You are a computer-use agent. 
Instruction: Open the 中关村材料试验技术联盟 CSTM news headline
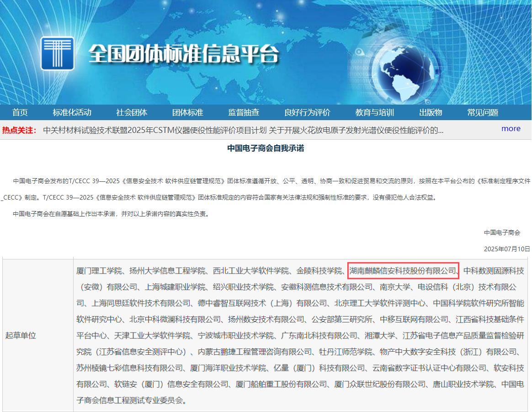tap(154, 130)
